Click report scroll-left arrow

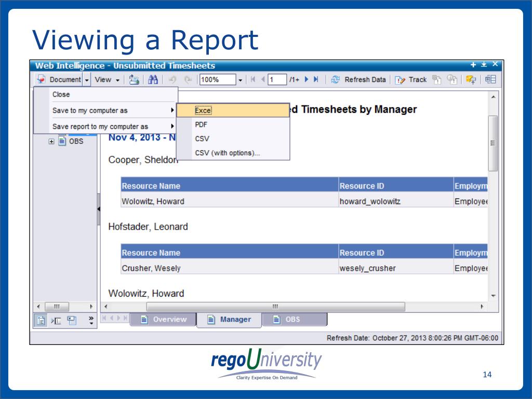coord(106,307)
